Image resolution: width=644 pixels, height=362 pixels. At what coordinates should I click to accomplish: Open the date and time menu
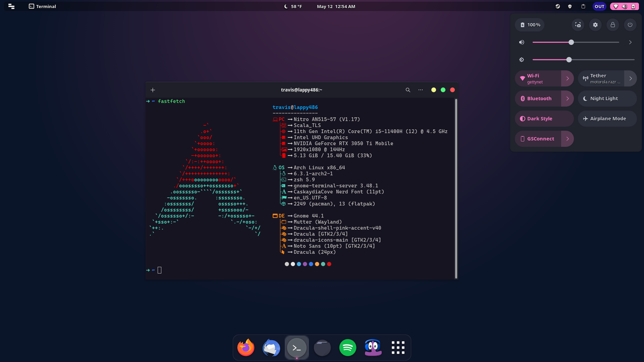[x=336, y=7]
